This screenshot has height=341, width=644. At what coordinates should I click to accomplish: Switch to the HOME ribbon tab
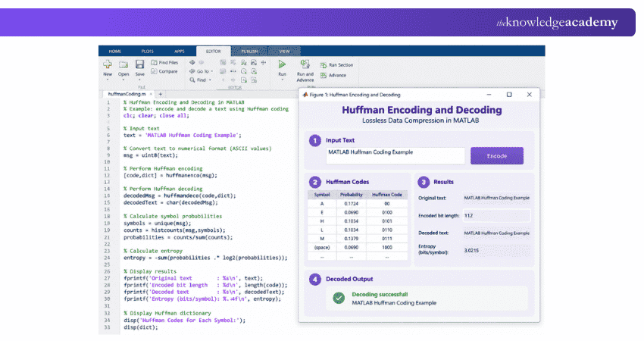click(115, 52)
